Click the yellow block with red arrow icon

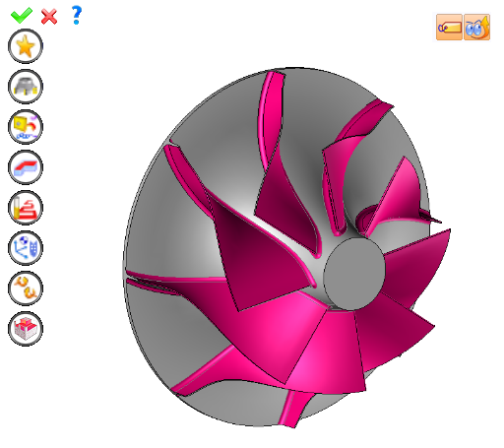click(x=26, y=127)
